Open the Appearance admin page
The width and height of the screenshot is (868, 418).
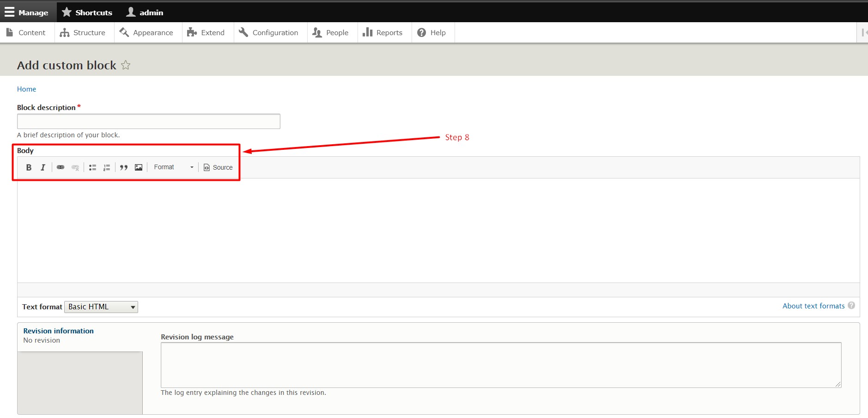pos(146,32)
